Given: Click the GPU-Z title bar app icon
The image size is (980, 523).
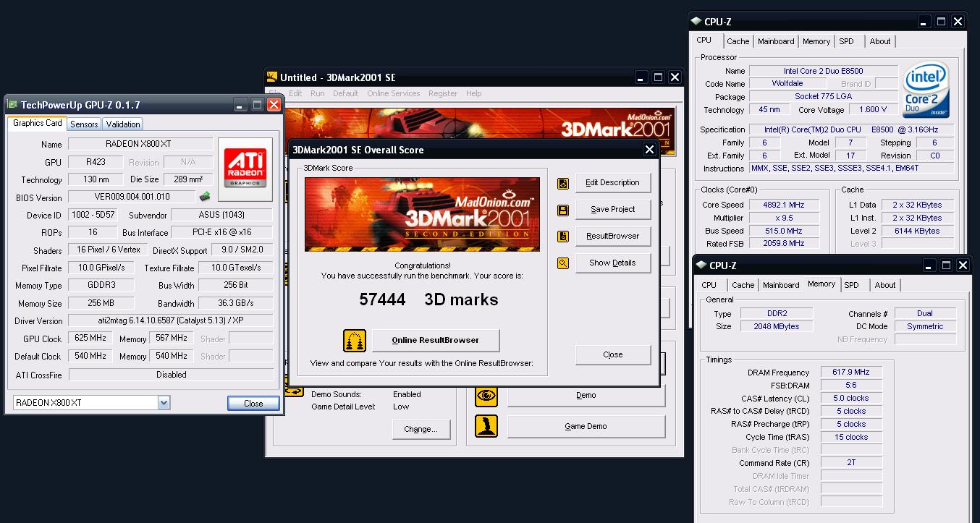Looking at the screenshot, I should tap(13, 106).
